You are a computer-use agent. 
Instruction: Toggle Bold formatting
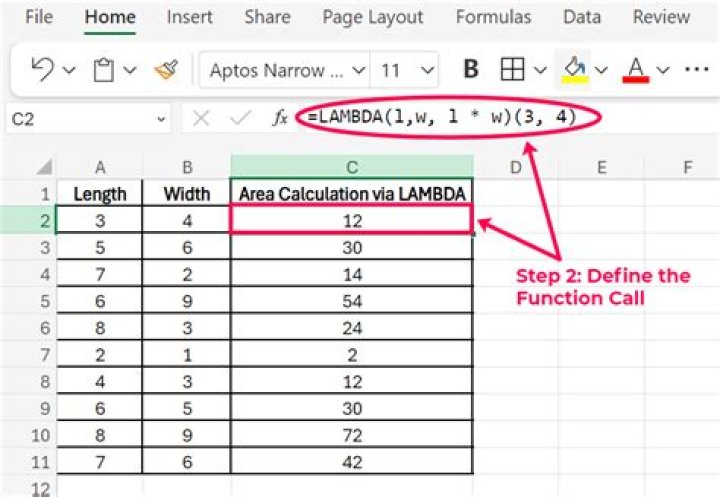(471, 70)
